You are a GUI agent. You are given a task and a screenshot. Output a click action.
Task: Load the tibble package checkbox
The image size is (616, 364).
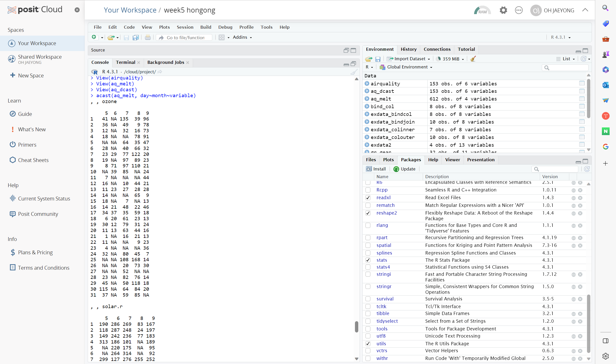point(368,314)
